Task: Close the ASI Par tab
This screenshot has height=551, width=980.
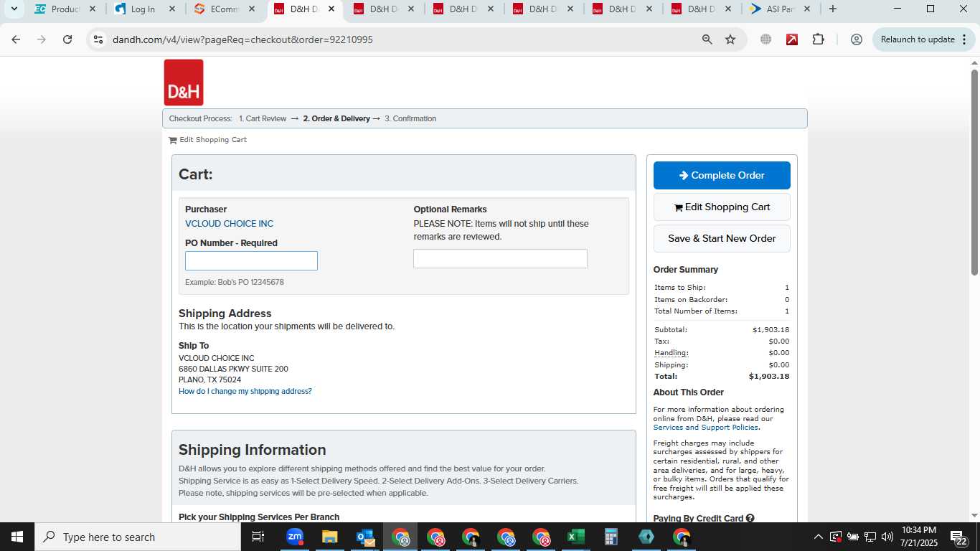Action: coord(806,9)
